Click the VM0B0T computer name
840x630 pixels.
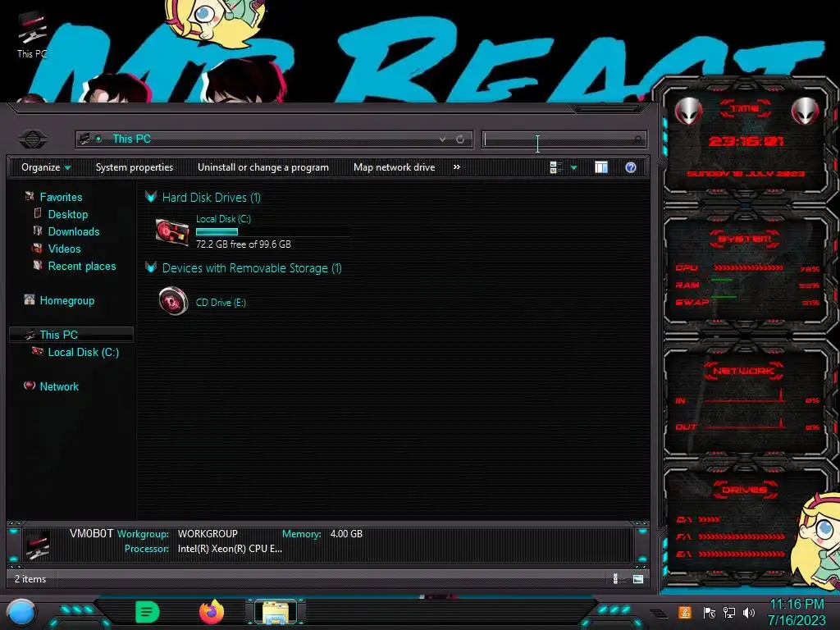92,533
